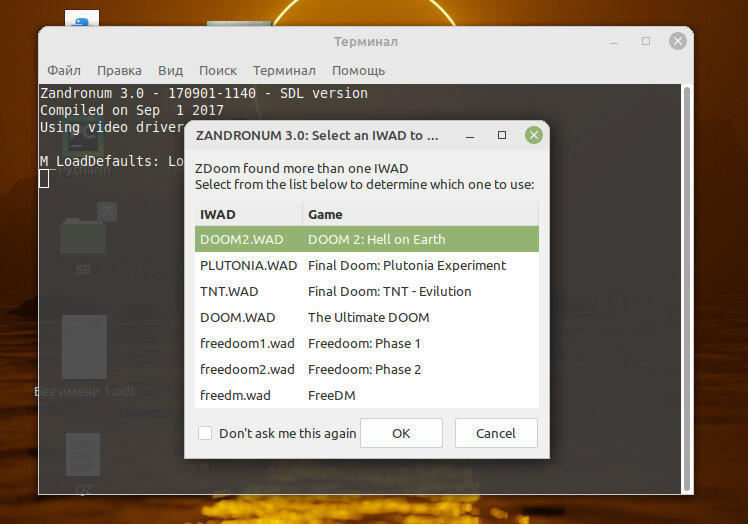Click FreeDM game name
The height and width of the screenshot is (524, 748).
(332, 395)
